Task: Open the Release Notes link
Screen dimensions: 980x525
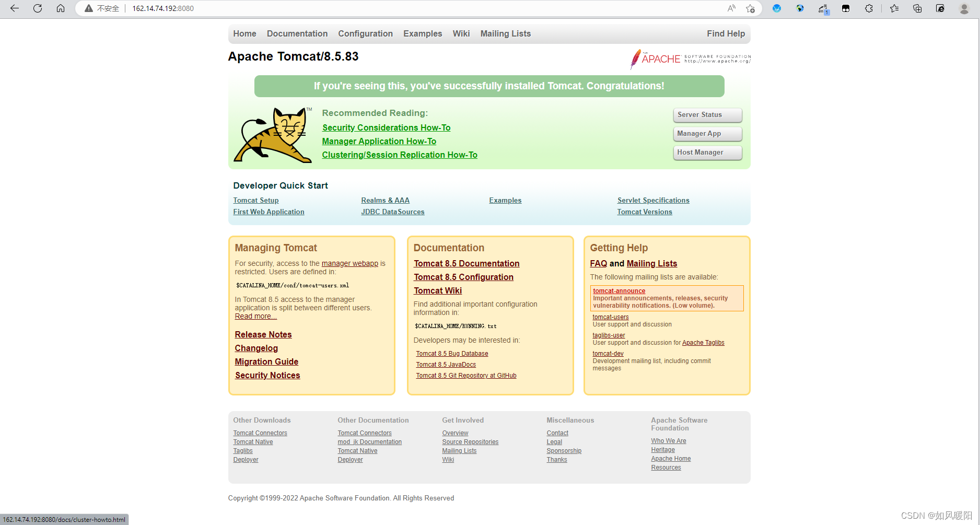Action: click(x=263, y=334)
